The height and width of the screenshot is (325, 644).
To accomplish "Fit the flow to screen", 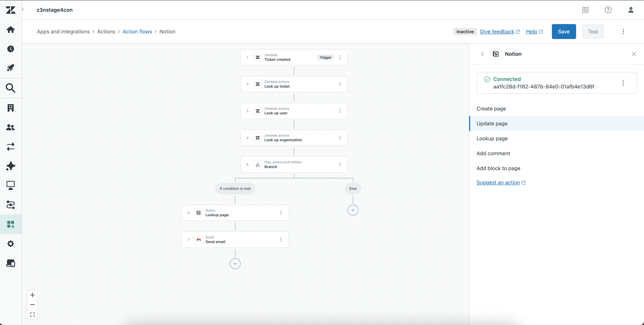I will point(32,315).
